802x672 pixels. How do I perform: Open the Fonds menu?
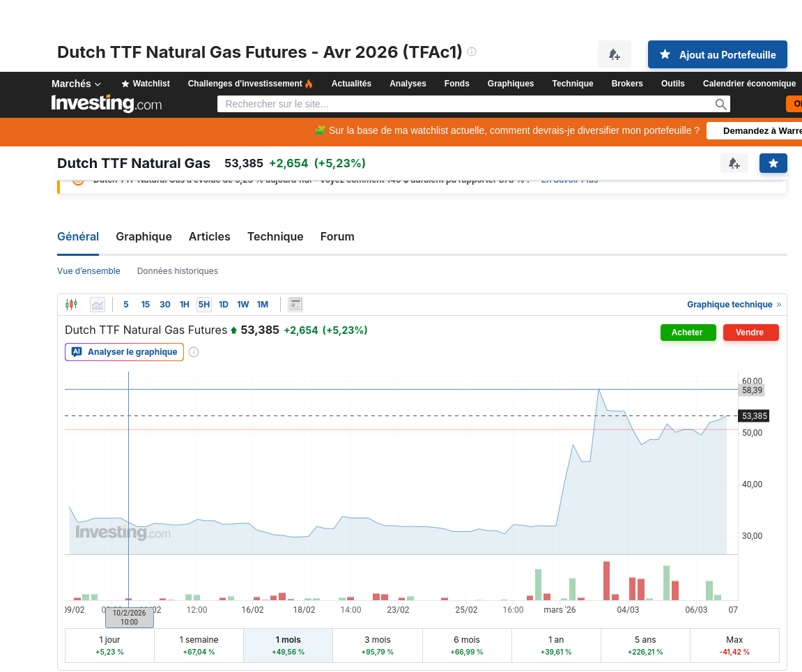[457, 84]
